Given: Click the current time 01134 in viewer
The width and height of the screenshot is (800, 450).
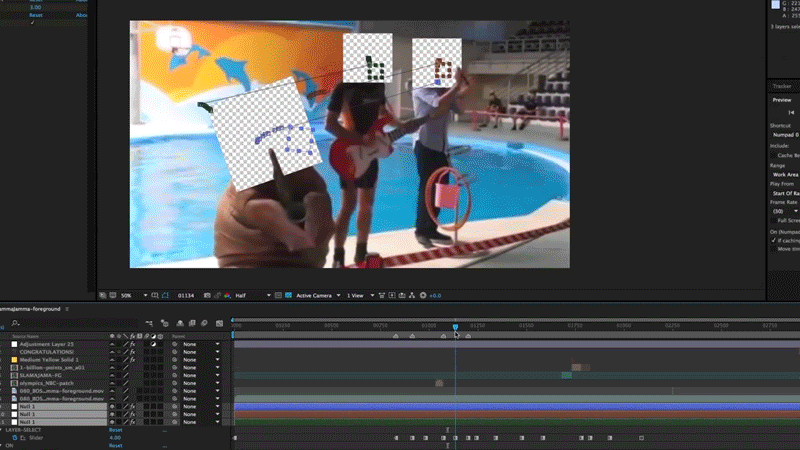Looking at the screenshot, I should click(186, 295).
